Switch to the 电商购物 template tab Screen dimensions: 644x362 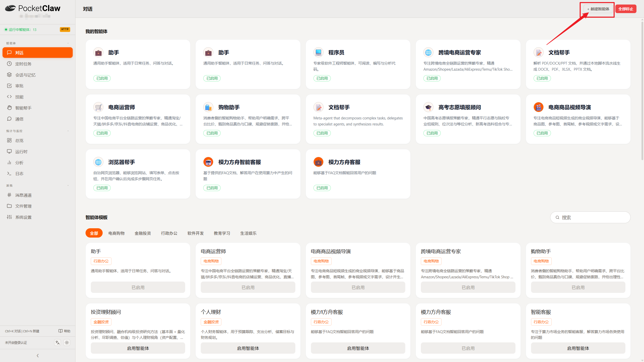pos(116,233)
